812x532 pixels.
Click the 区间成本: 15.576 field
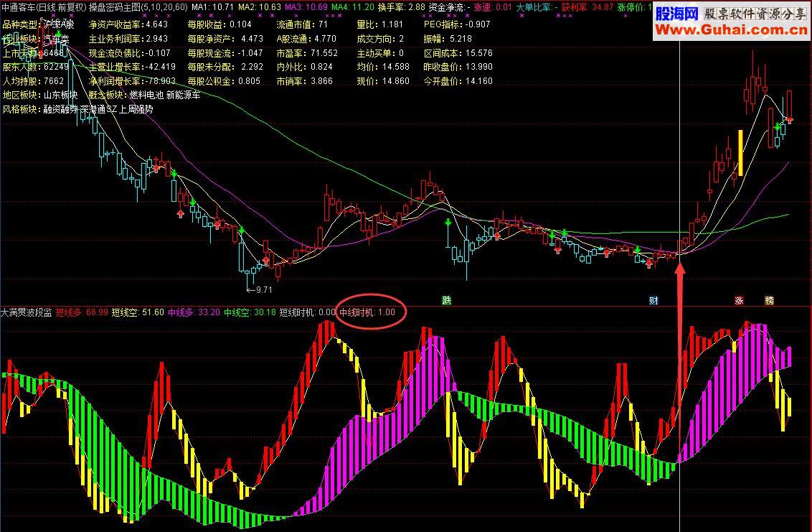[458, 53]
